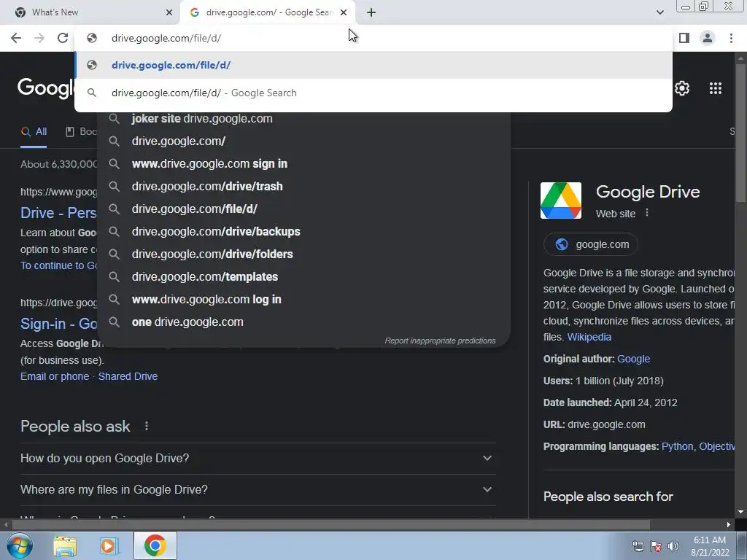Pick the 'drive.google.com/file/d/ - Google Search' suggestion
The height and width of the screenshot is (560, 747).
pyautogui.click(x=373, y=93)
